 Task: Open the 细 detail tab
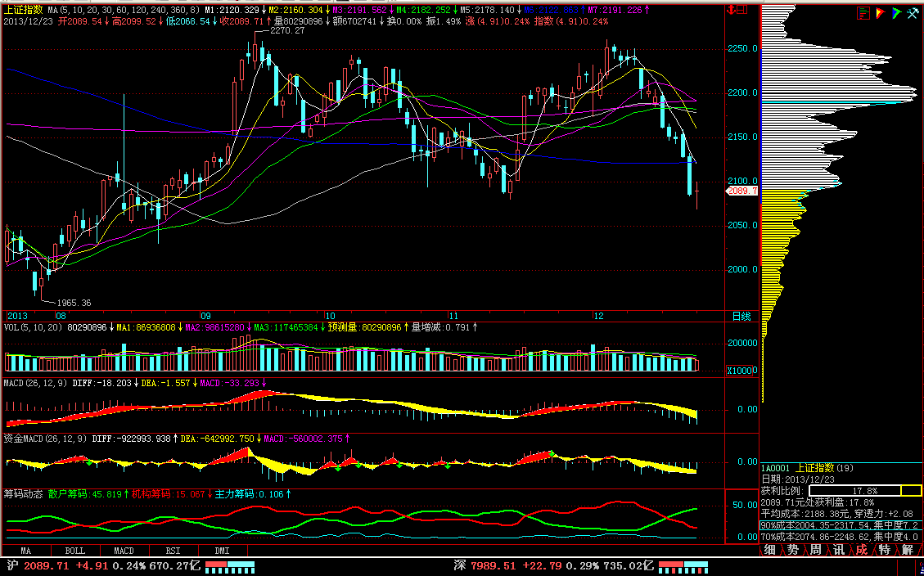pos(769,550)
